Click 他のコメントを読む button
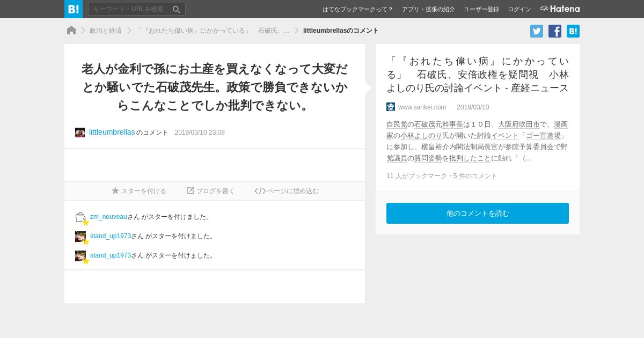 click(478, 213)
